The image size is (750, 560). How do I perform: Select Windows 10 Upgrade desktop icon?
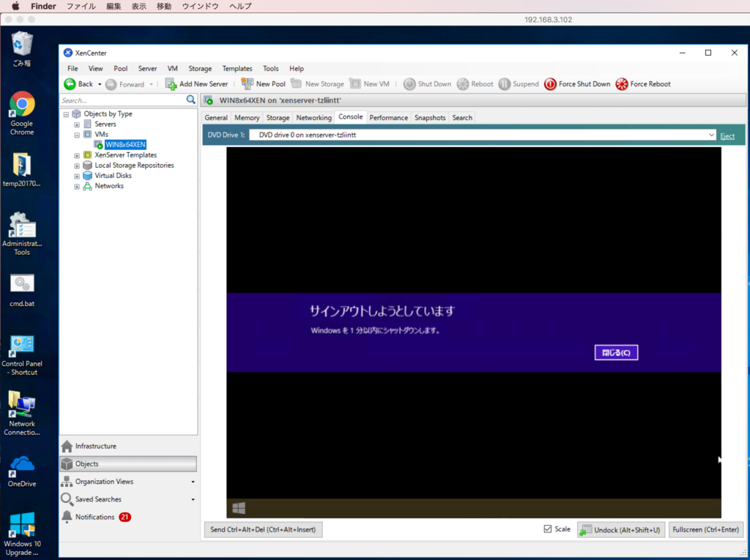tap(22, 534)
